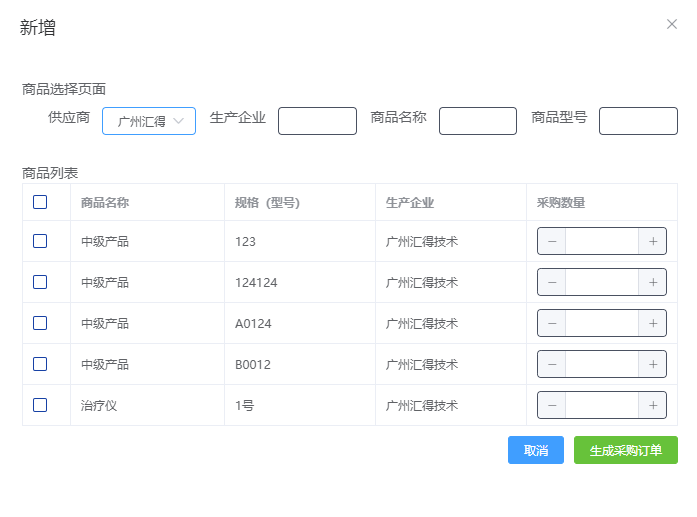Click the 采购数量 column header
The height and width of the screenshot is (517, 697).
(561, 202)
